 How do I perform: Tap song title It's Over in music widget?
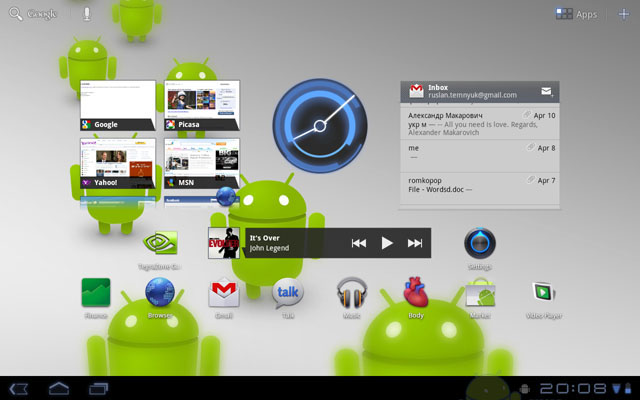tap(264, 238)
